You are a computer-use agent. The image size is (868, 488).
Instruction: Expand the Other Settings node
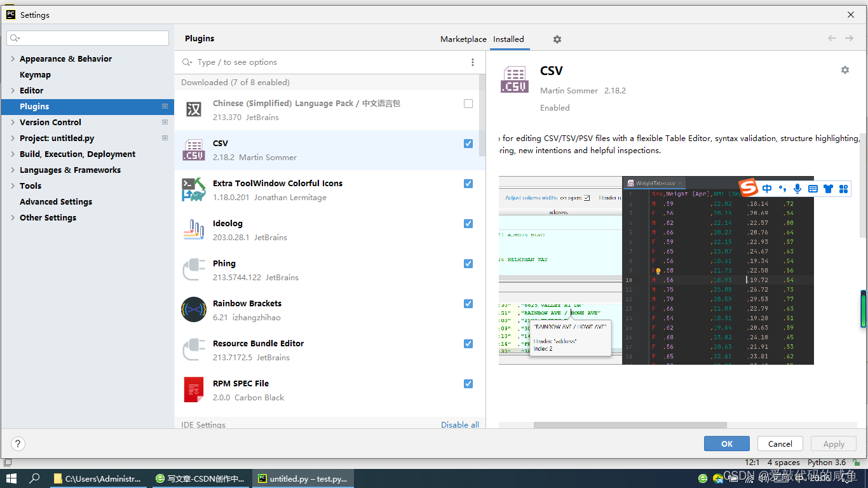coord(13,217)
